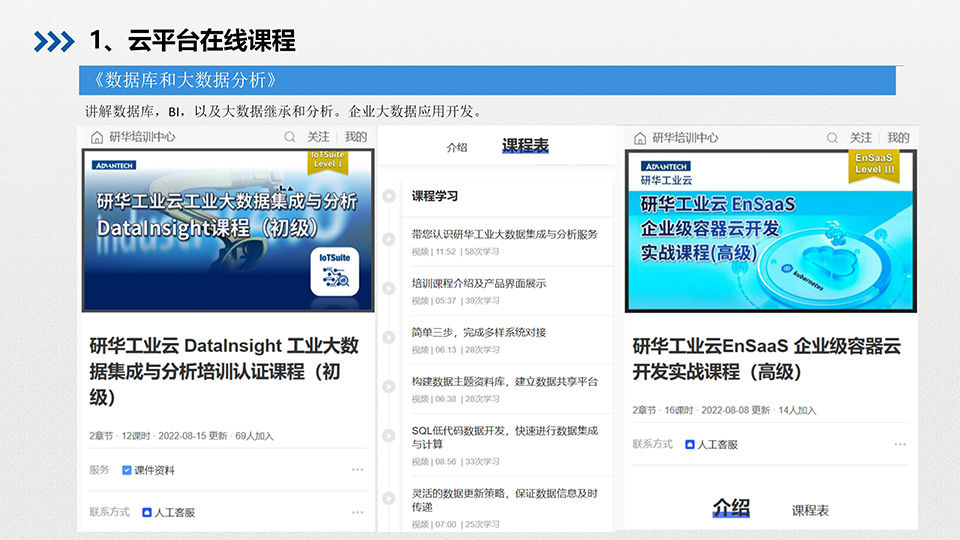Open lesson 带您认识研华工业大数据集成与分析服务
The height and width of the screenshot is (540, 960).
(504, 234)
